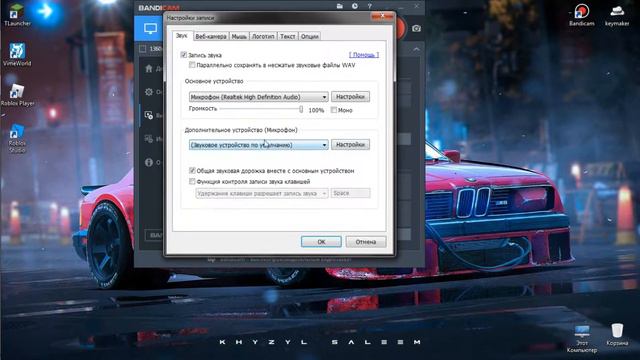Switch to Опции tab
This screenshot has height=360, width=640.
pyautogui.click(x=309, y=36)
